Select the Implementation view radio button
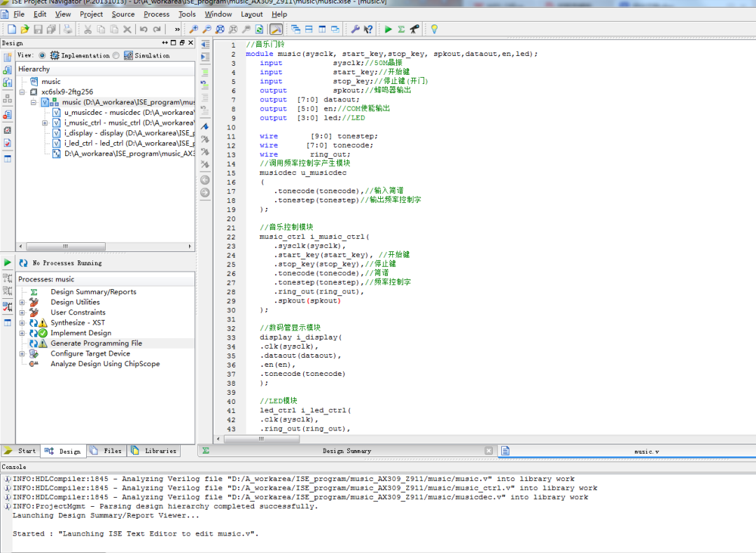This screenshot has width=756, height=553. tap(42, 55)
